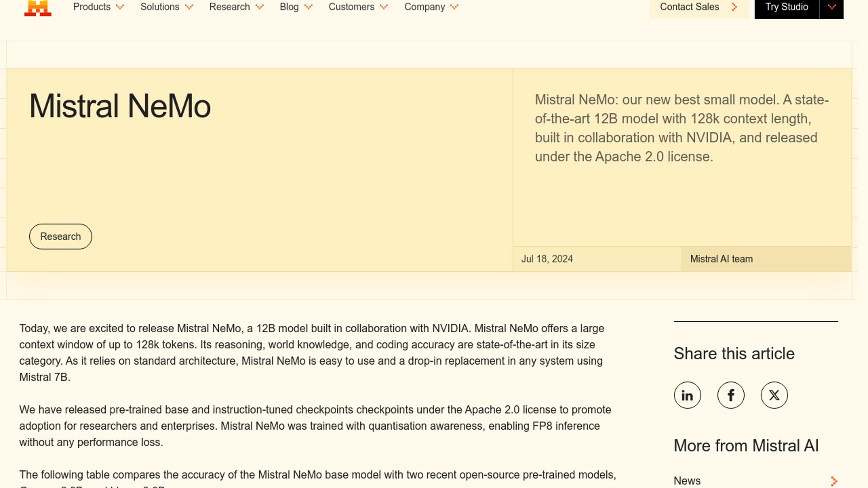Click the Contact Sales button
This screenshot has height=488, width=868.
(x=689, y=7)
